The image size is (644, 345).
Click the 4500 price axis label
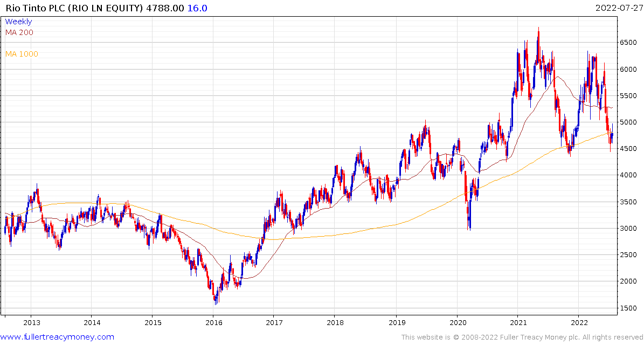(x=629, y=149)
